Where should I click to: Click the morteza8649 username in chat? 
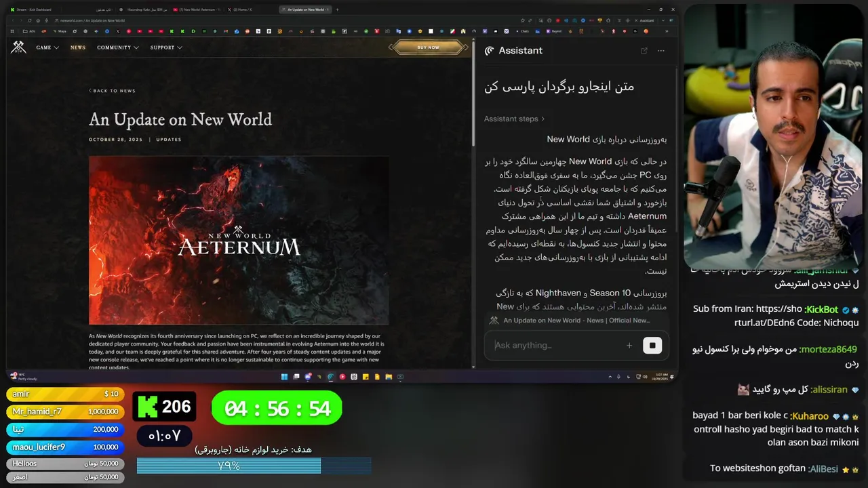click(x=828, y=350)
